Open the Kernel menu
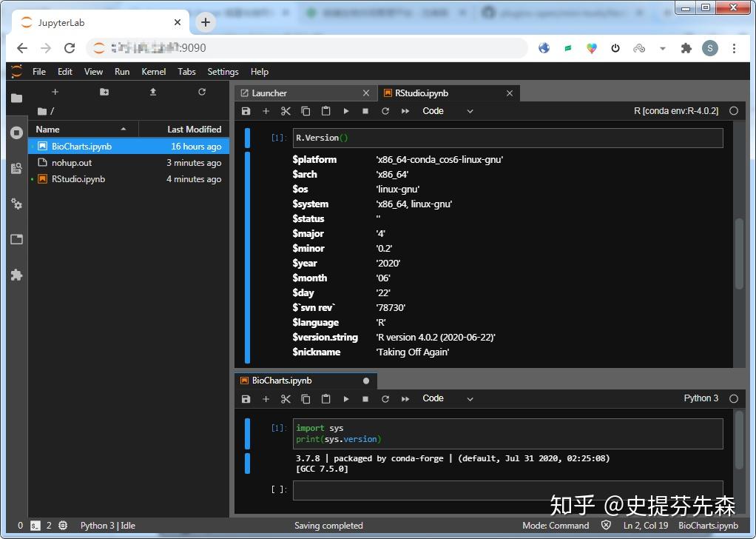 (152, 72)
